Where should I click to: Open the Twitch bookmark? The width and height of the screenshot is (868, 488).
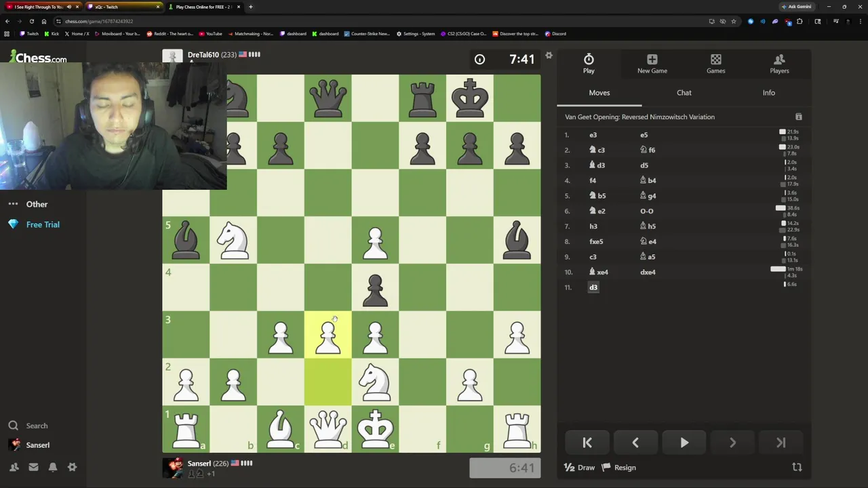(29, 34)
